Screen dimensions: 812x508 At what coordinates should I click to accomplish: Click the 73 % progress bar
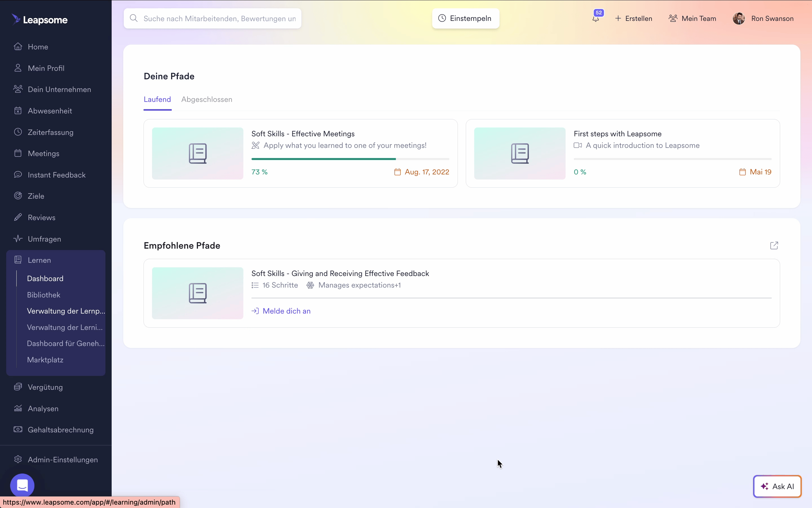[350, 159]
